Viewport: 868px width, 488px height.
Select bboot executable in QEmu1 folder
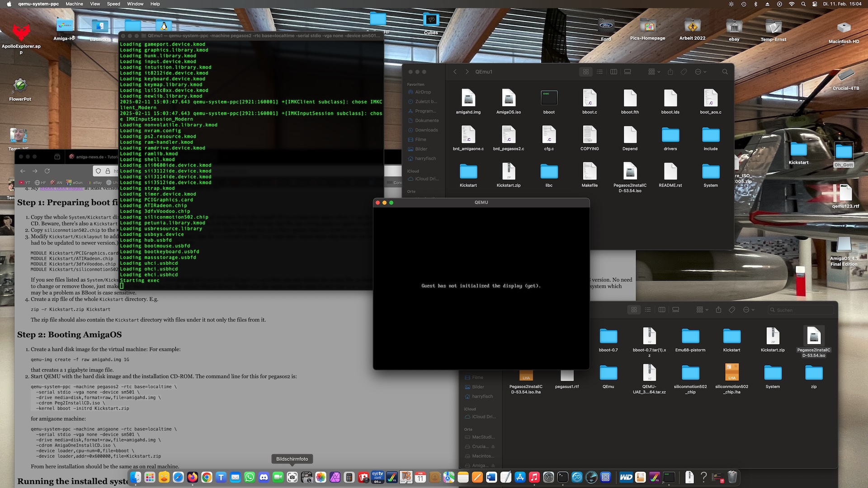tap(549, 102)
